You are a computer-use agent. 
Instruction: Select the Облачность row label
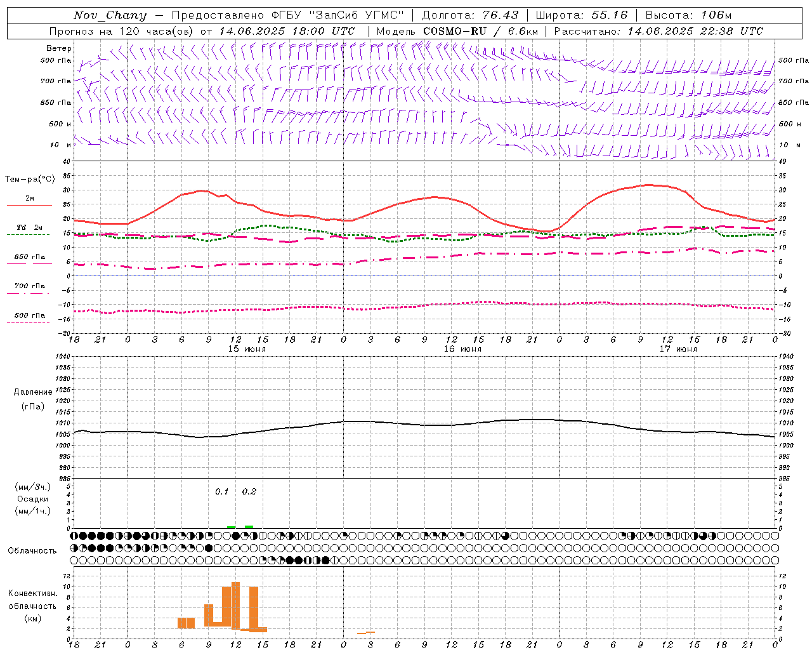33,550
